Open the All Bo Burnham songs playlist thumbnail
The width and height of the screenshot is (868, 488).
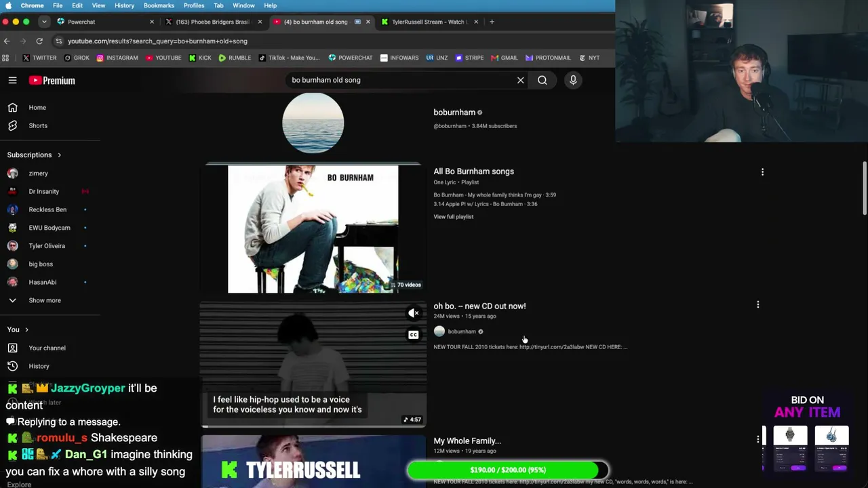point(313,229)
